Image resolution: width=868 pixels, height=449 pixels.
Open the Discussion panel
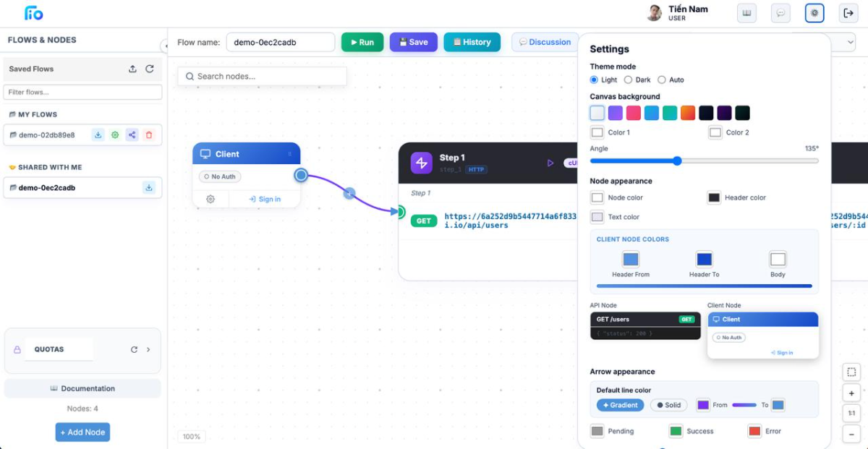545,42
